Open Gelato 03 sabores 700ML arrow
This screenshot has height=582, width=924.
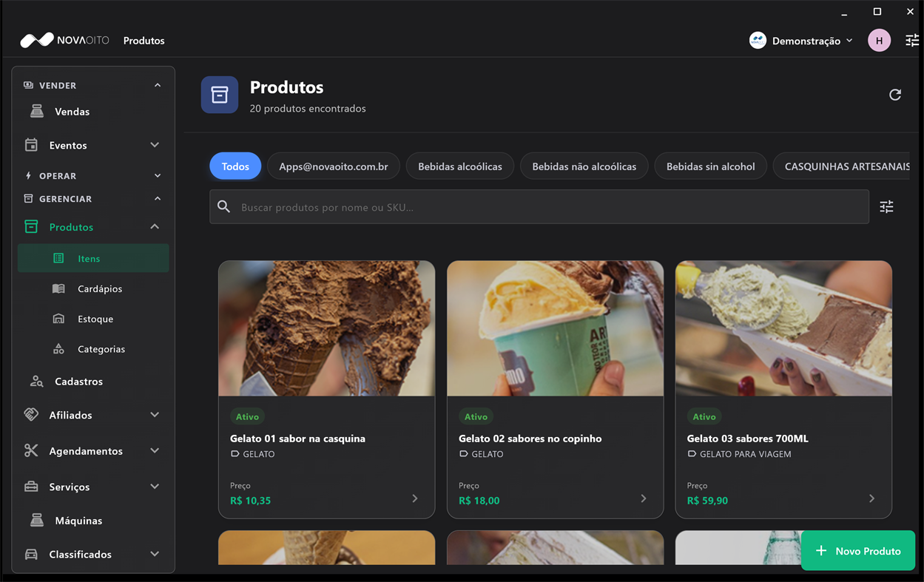[x=872, y=498]
